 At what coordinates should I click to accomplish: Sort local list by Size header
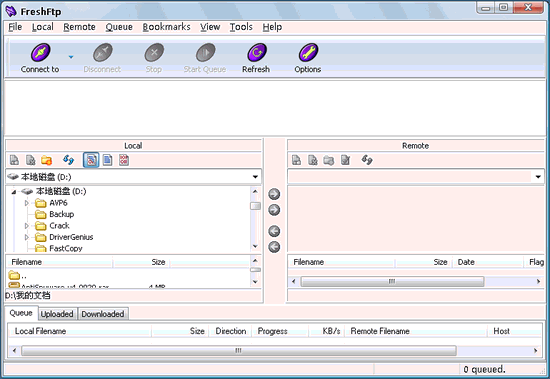pos(141,262)
